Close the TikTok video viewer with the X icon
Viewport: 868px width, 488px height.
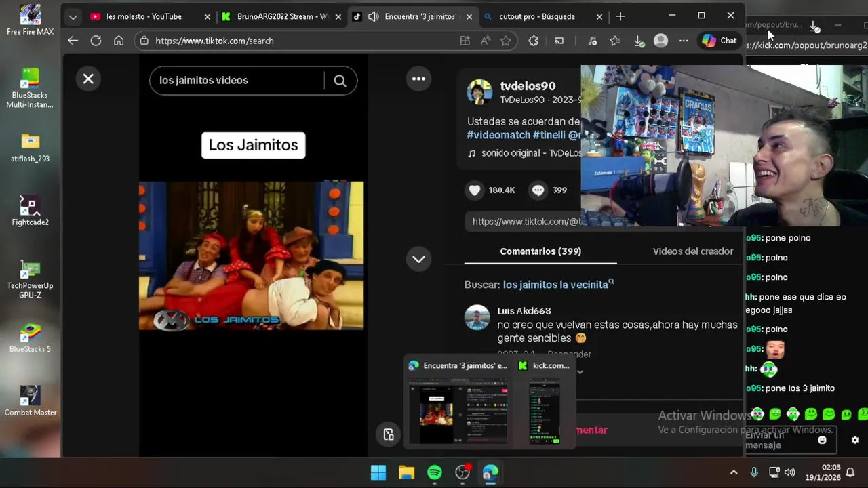88,79
